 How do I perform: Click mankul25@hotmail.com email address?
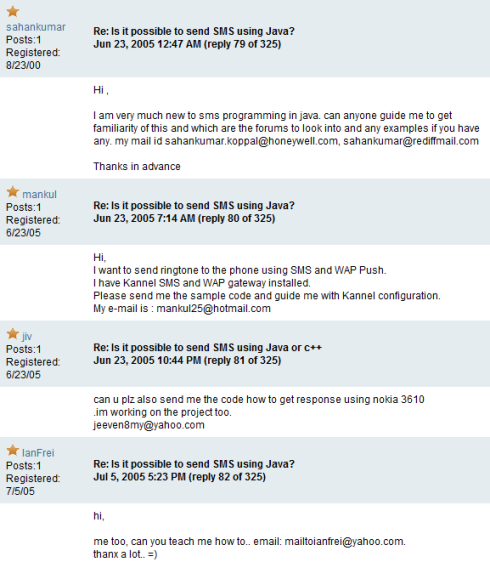point(214,309)
